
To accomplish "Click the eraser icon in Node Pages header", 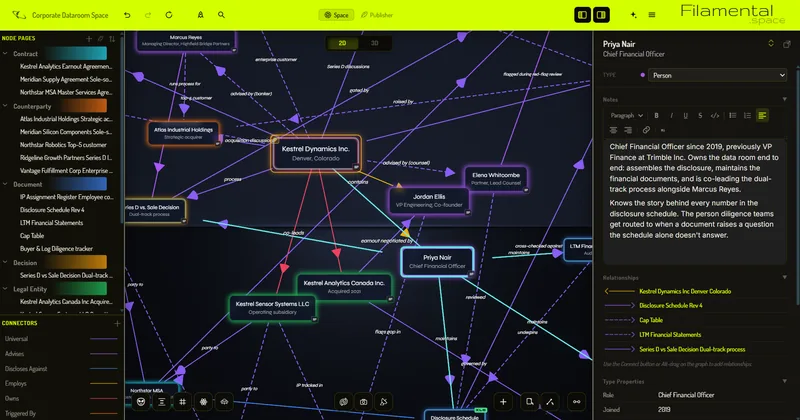I will [101, 39].
